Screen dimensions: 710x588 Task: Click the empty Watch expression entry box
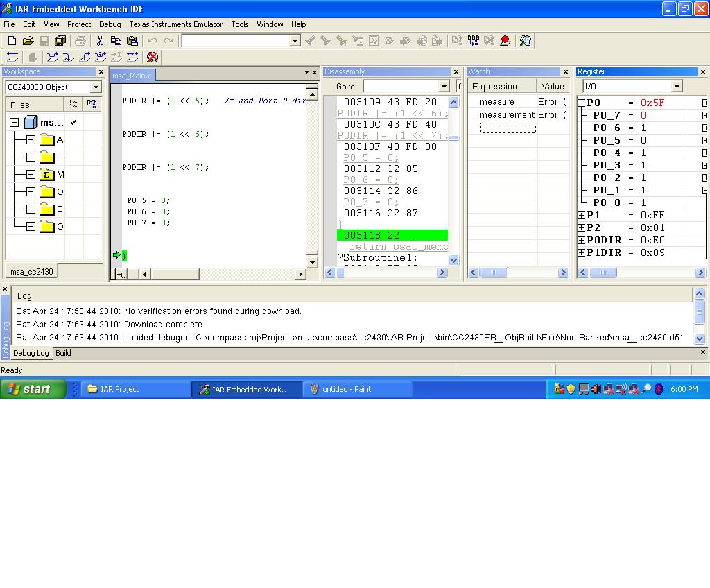tap(508, 128)
